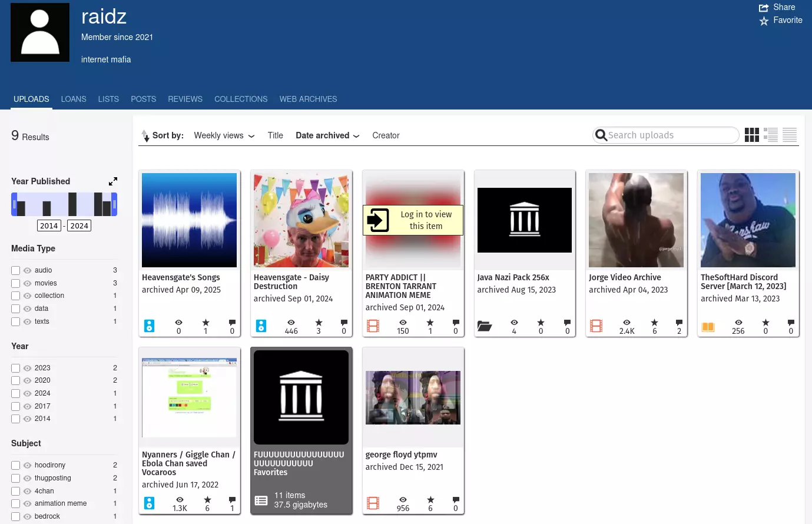
Task: Open the WEB ARCHIVES tab
Action: click(x=309, y=99)
